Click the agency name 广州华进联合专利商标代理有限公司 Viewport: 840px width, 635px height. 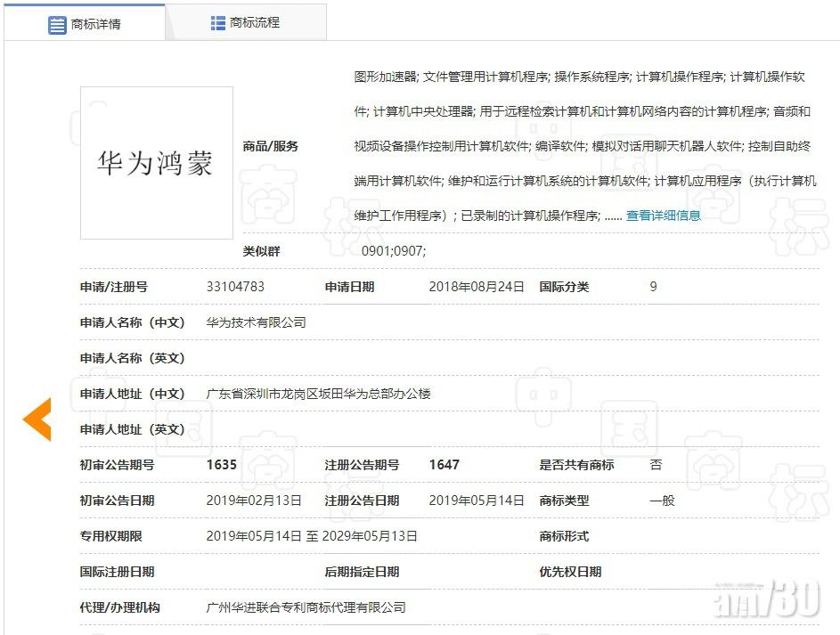(306, 607)
